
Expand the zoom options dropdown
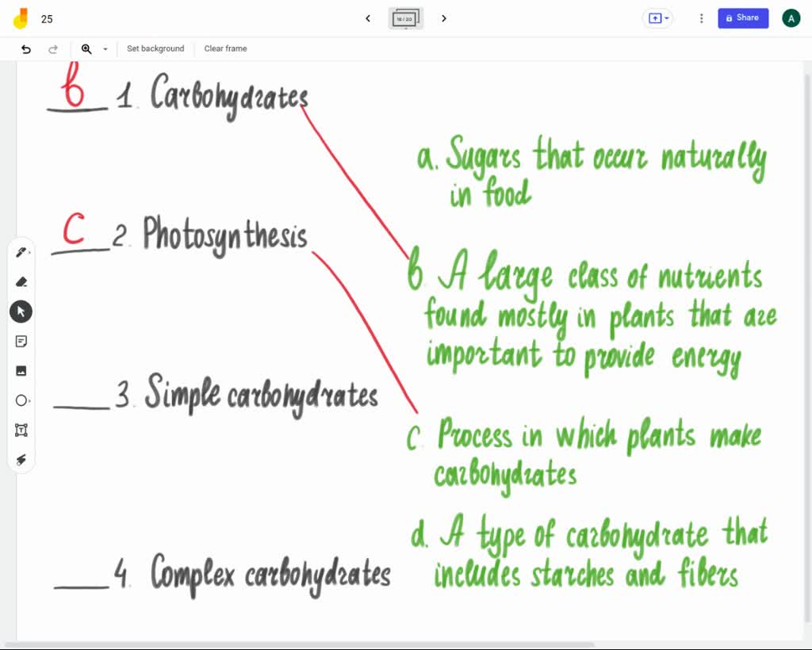[x=104, y=48]
